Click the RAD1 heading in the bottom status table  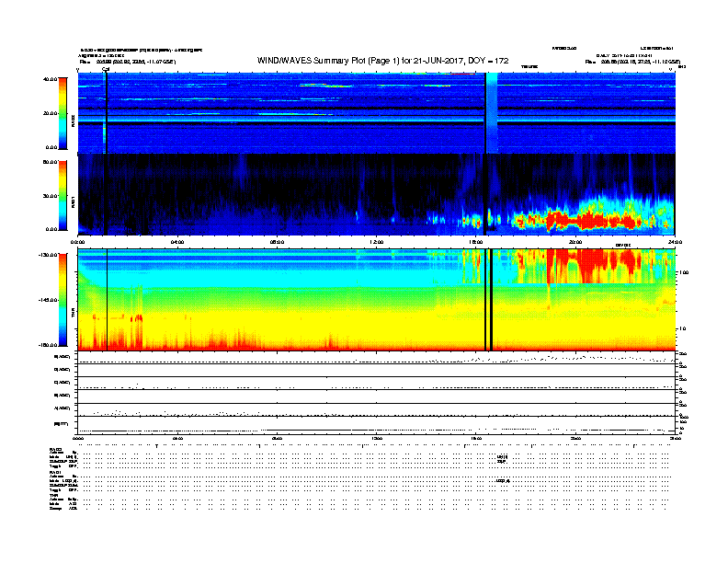point(55,473)
